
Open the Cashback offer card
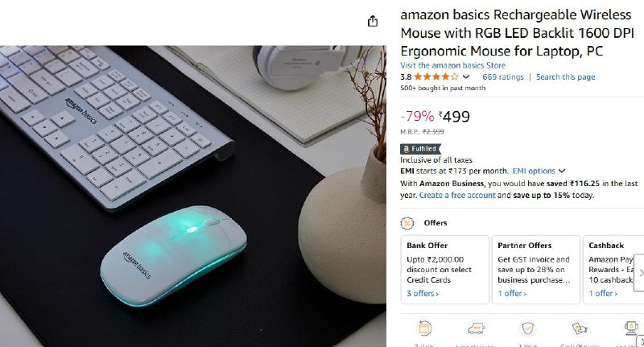(x=611, y=270)
